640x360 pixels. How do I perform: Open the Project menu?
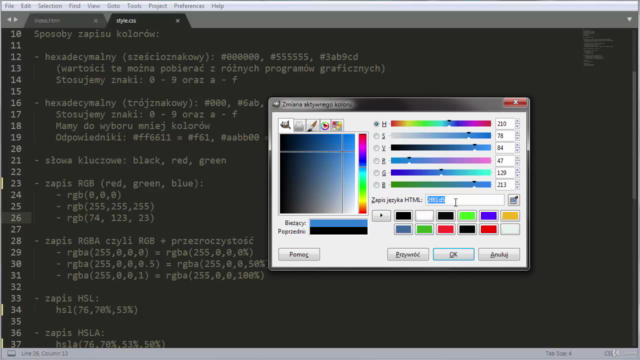[x=158, y=6]
